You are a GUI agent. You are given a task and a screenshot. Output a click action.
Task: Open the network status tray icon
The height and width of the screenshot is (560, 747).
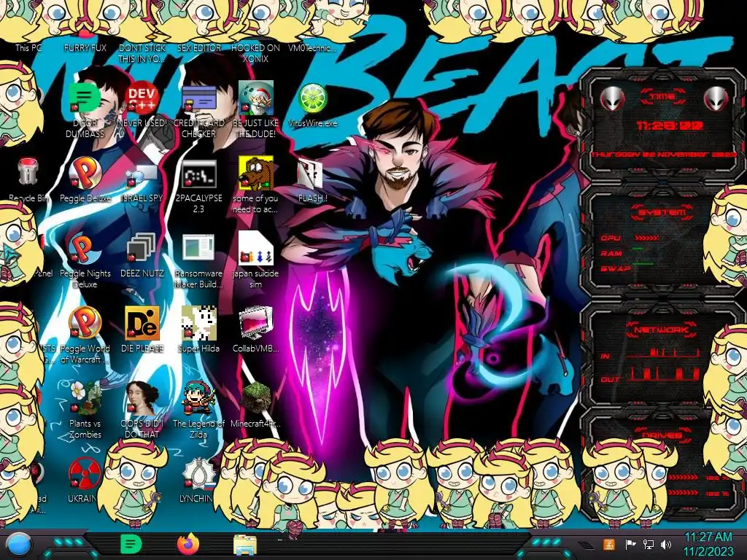point(648,544)
